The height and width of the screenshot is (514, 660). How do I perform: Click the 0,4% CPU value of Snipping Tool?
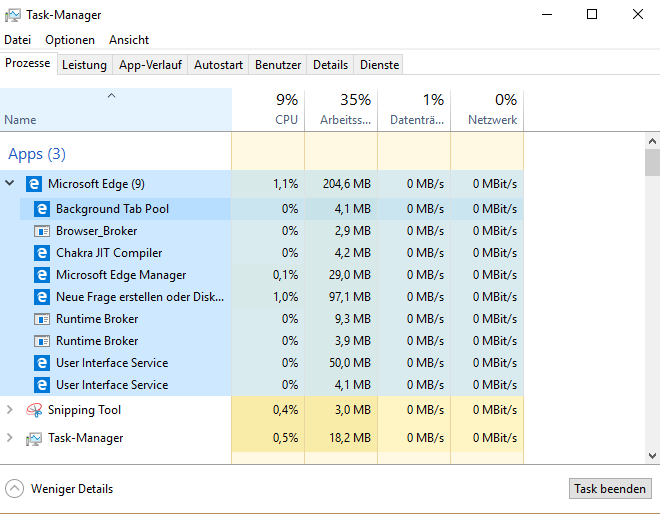click(x=285, y=410)
